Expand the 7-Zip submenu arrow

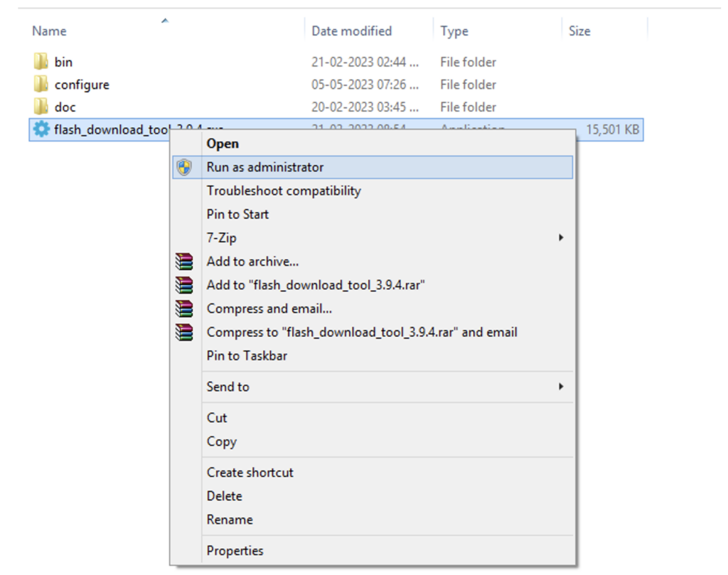click(560, 238)
